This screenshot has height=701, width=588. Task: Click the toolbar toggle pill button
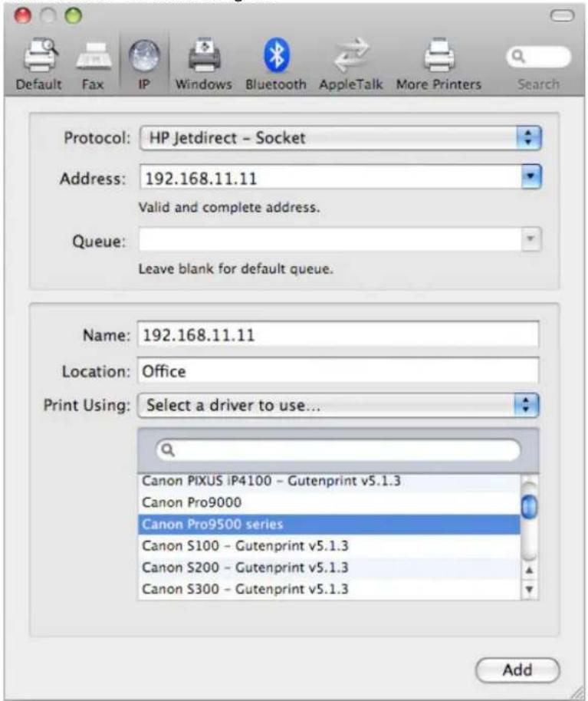[x=562, y=15]
